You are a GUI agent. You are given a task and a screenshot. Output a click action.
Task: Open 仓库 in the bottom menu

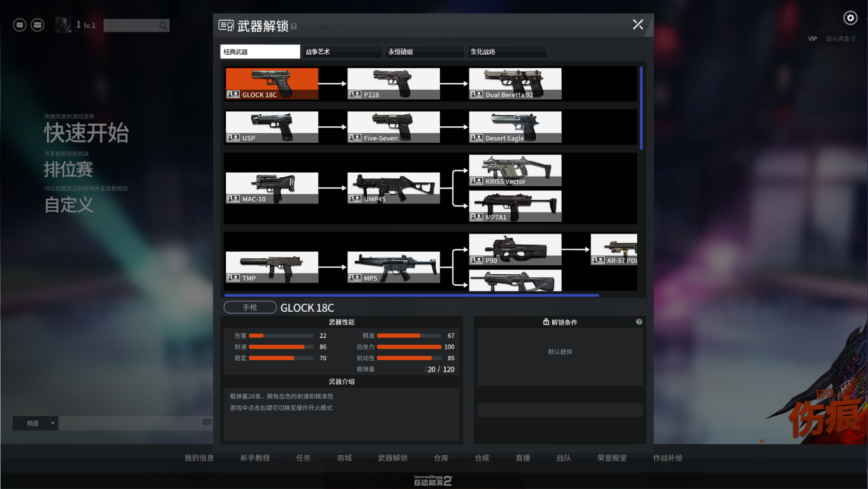(441, 458)
